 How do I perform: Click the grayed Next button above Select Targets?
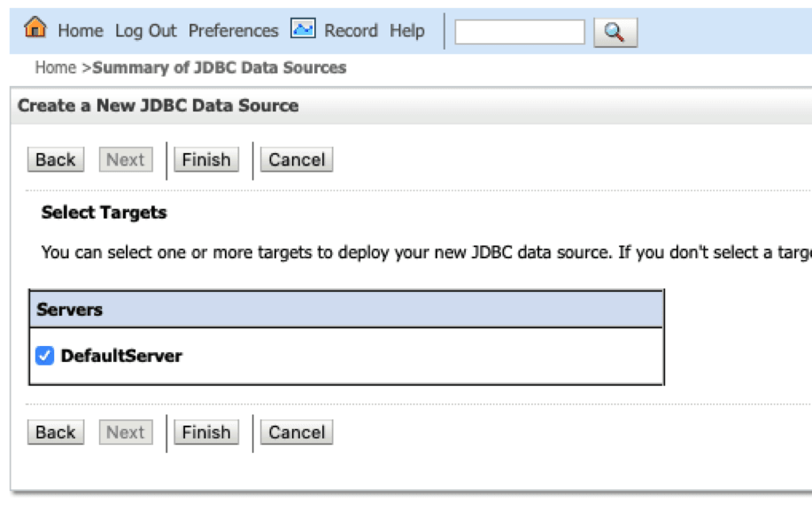point(126,159)
